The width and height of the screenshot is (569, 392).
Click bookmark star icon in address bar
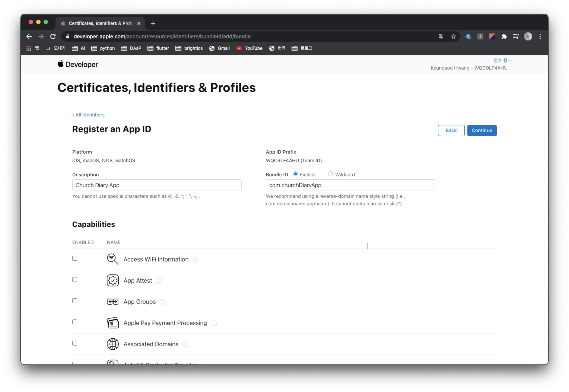click(x=453, y=37)
